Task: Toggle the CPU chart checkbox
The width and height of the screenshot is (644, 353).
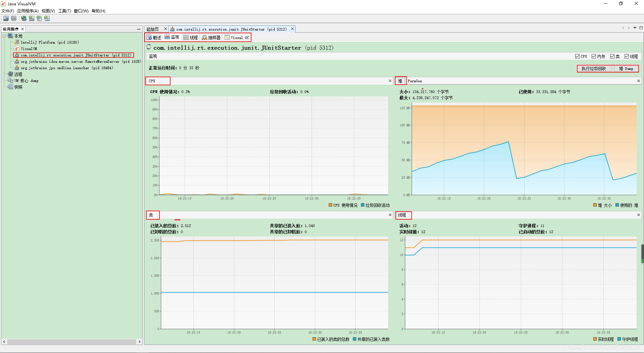Action: point(577,56)
